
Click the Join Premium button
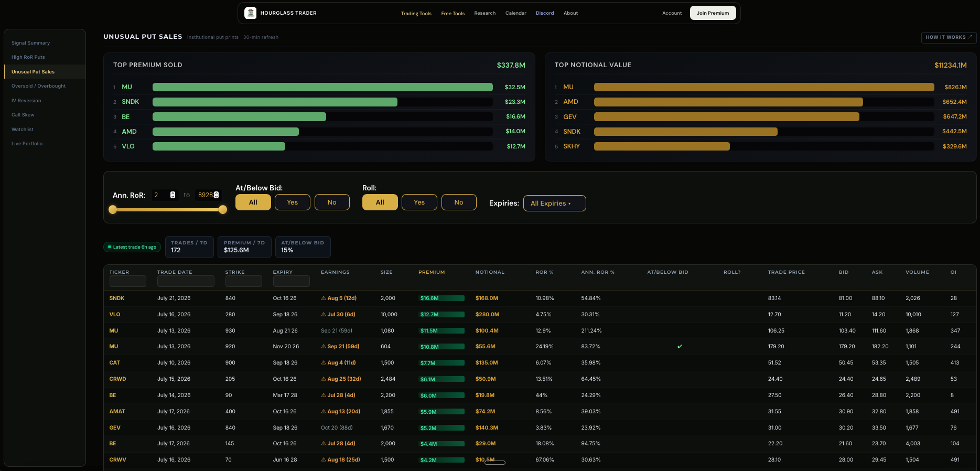tap(713, 13)
